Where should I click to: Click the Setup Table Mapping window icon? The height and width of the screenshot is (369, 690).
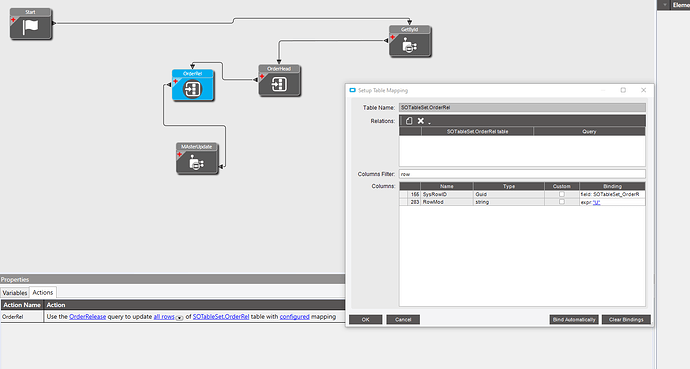tap(352, 90)
